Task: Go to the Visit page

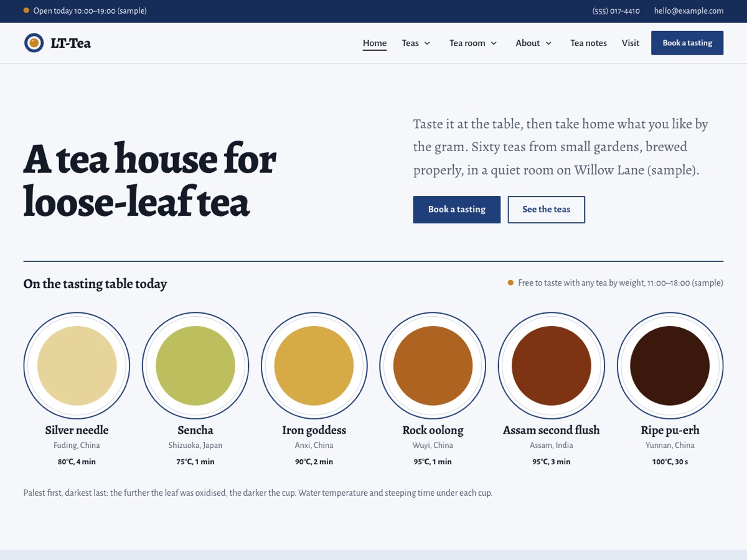Action: click(631, 43)
